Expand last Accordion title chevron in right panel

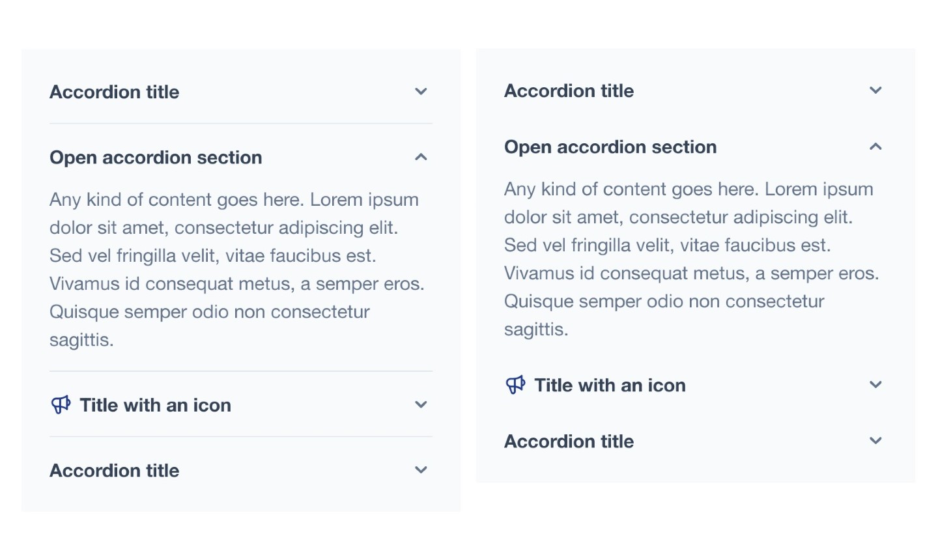(876, 441)
